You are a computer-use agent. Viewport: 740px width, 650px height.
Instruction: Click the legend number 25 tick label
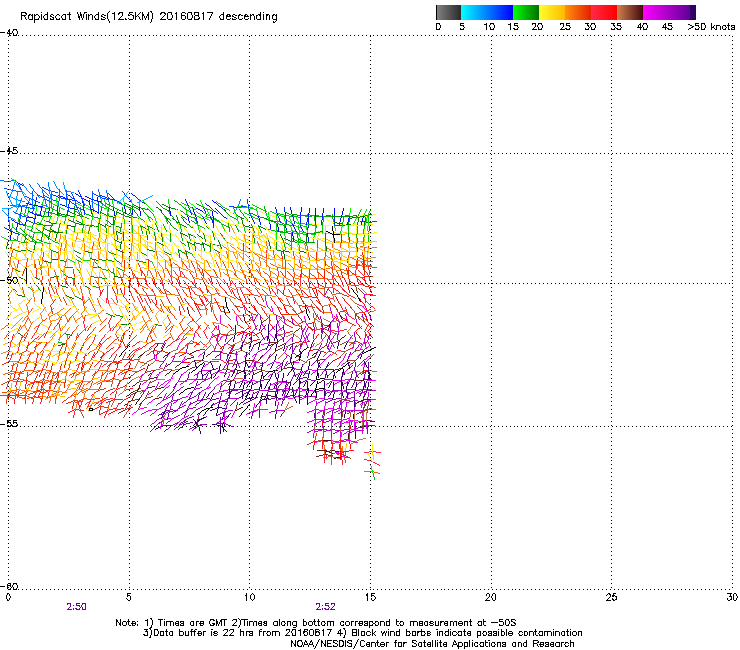click(565, 27)
